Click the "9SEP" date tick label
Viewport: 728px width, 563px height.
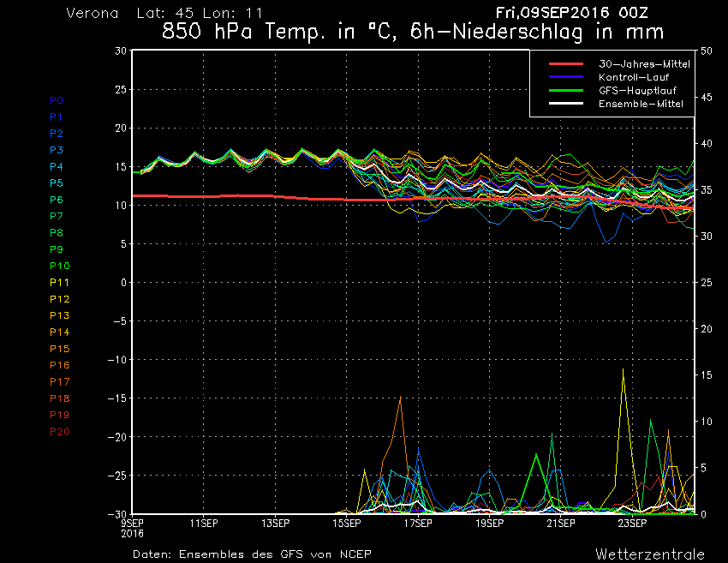[x=132, y=524]
